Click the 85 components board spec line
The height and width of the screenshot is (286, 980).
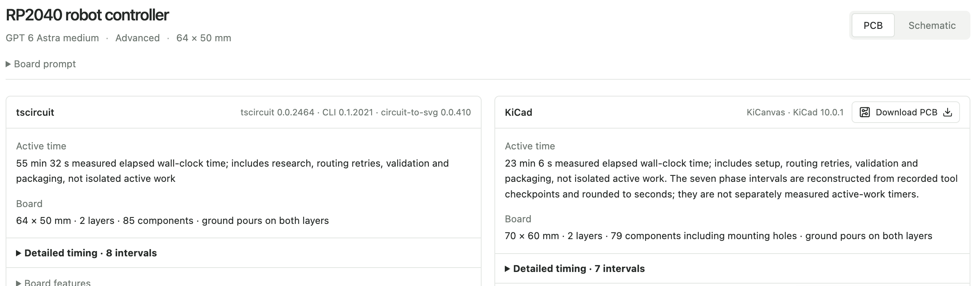click(172, 221)
